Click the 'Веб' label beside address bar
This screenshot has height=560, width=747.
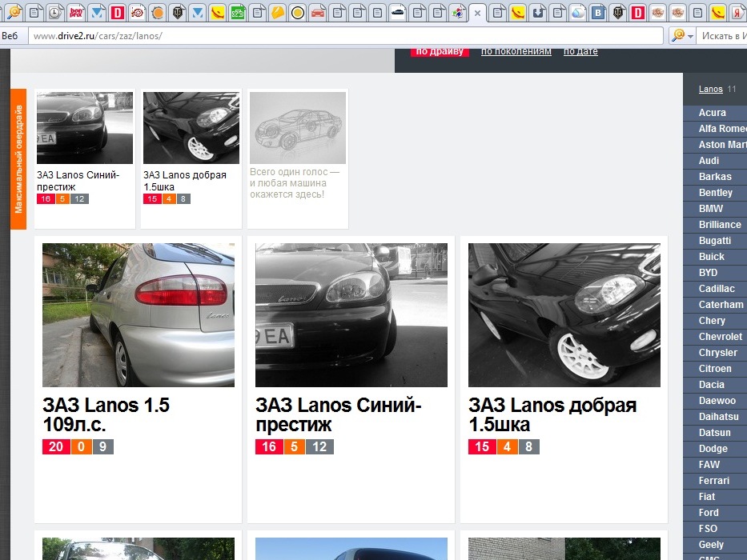click(10, 36)
